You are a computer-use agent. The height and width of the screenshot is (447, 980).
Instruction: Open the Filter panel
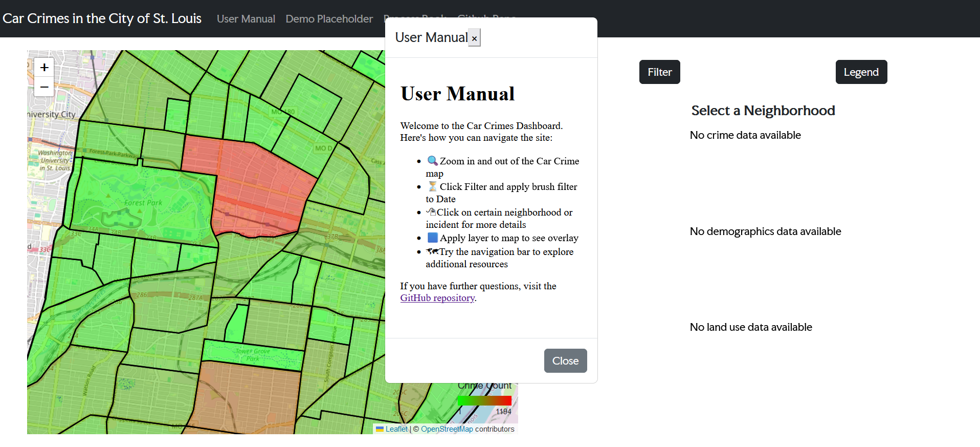[659, 72]
